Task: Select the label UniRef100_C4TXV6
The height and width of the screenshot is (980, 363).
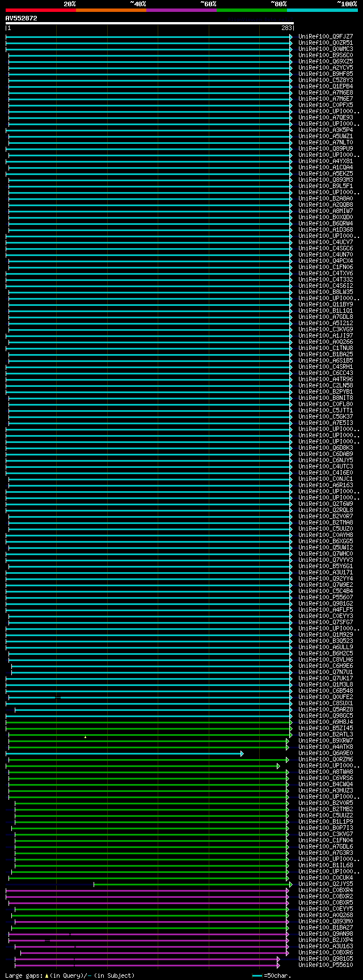Action: coord(326,273)
